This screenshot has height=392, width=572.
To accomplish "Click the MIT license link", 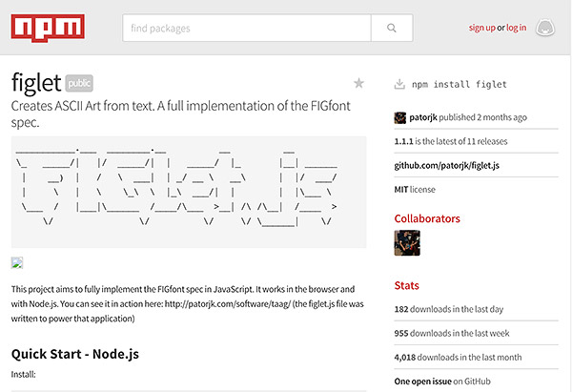I will (x=401, y=189).
